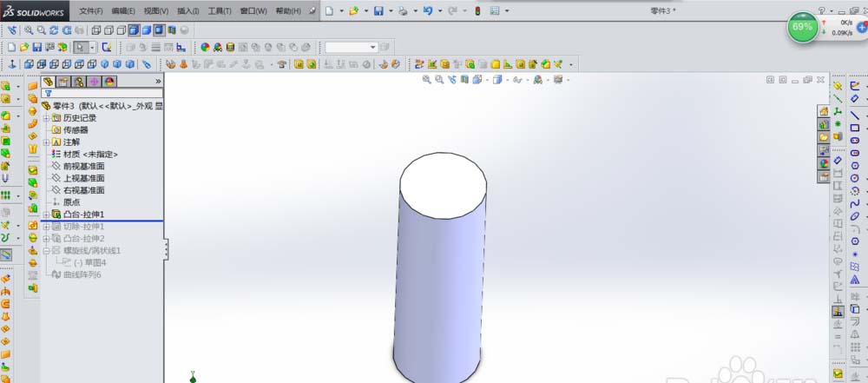
Task: Click the feature tree filter field
Action: tap(102, 93)
